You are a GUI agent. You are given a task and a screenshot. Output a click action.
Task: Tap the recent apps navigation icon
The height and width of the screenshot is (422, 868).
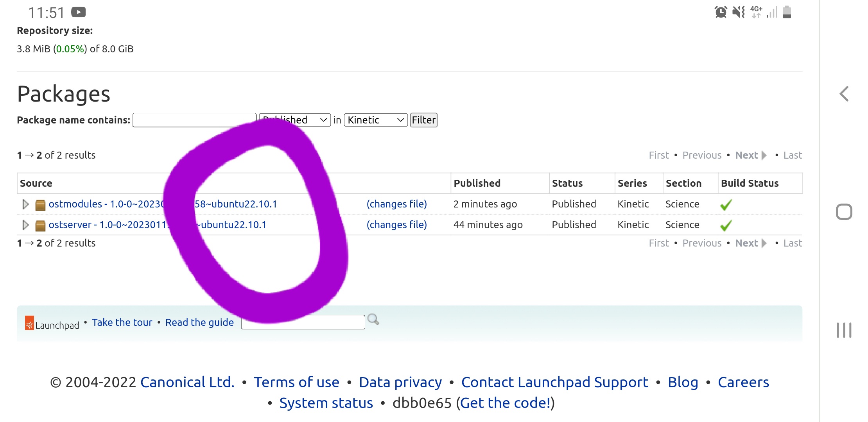point(844,330)
